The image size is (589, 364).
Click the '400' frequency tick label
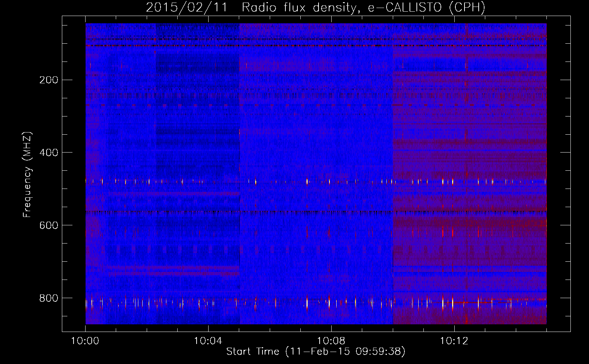pyautogui.click(x=49, y=153)
